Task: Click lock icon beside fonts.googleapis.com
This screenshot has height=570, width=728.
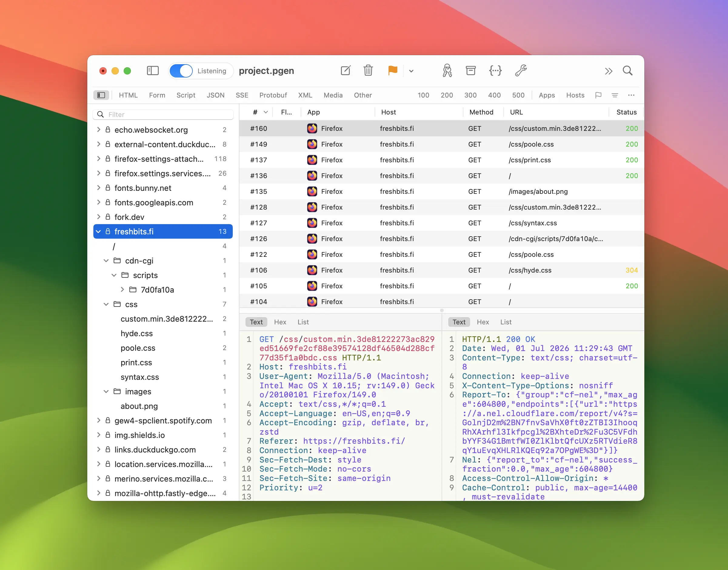Action: point(108,202)
